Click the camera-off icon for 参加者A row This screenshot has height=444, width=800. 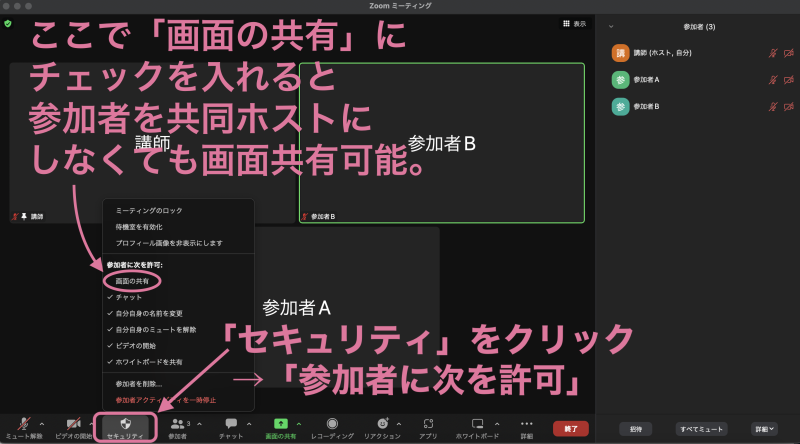point(789,80)
